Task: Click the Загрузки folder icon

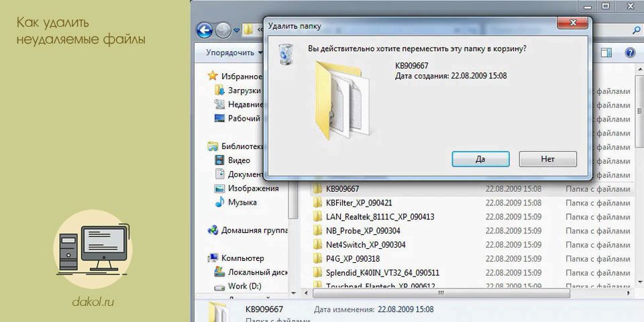Action: 220,90
